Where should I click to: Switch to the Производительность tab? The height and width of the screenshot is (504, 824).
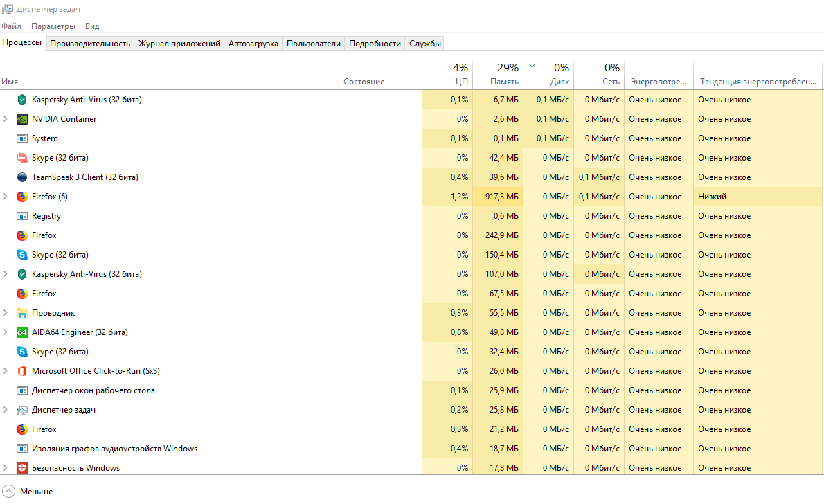pyautogui.click(x=90, y=44)
